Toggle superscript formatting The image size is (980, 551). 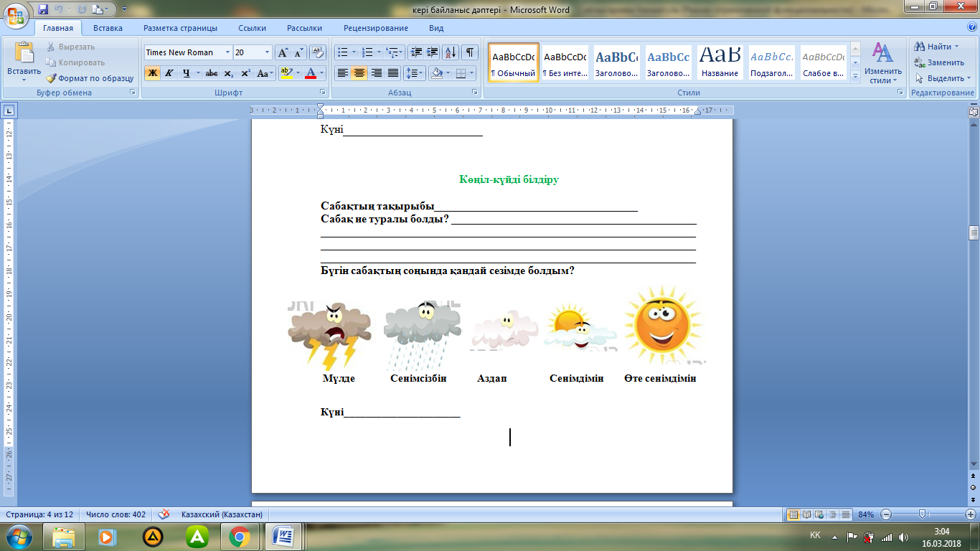coord(245,73)
